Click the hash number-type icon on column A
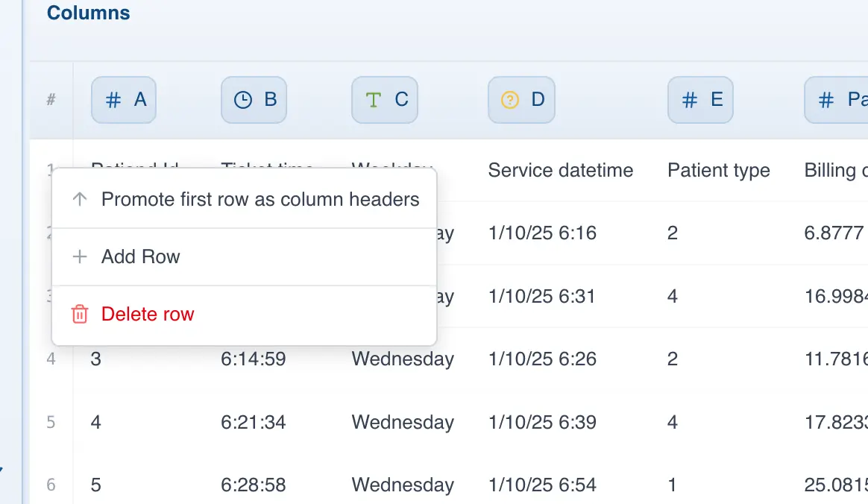Viewport: 868px width, 504px height. 113,100
